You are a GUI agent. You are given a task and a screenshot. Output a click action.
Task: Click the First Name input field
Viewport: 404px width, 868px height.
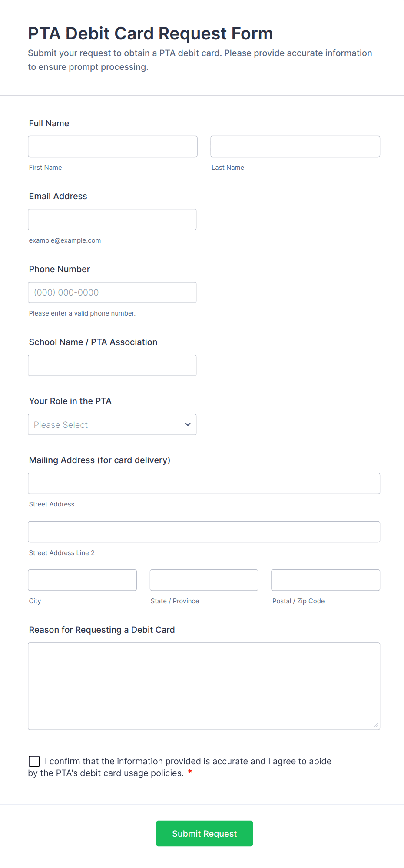(113, 146)
